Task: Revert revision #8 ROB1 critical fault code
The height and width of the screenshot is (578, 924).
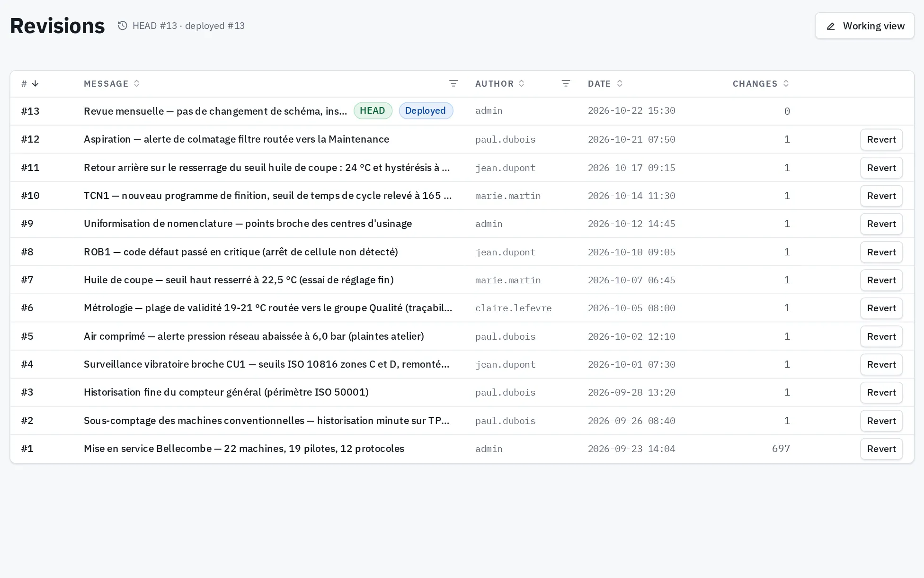Action: 881,252
